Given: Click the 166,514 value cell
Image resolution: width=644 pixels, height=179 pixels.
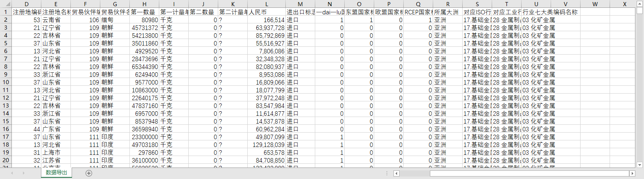Looking at the screenshot, I should 267,20.
